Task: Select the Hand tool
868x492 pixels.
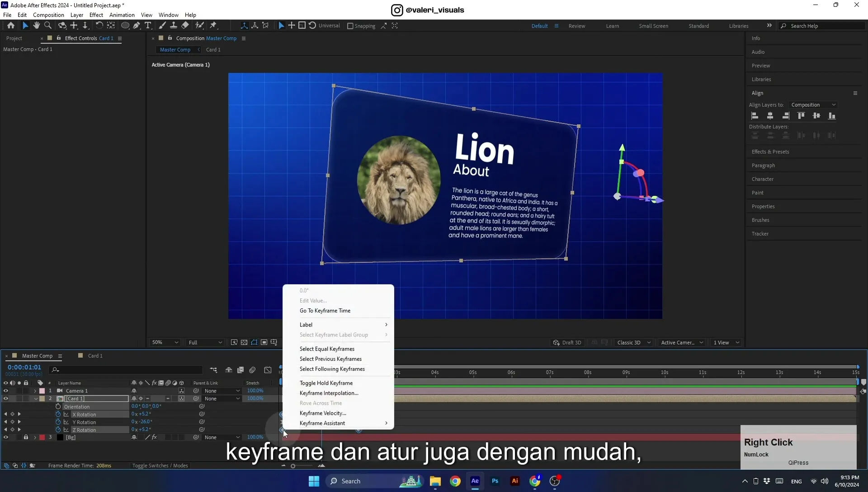Action: pyautogui.click(x=37, y=26)
